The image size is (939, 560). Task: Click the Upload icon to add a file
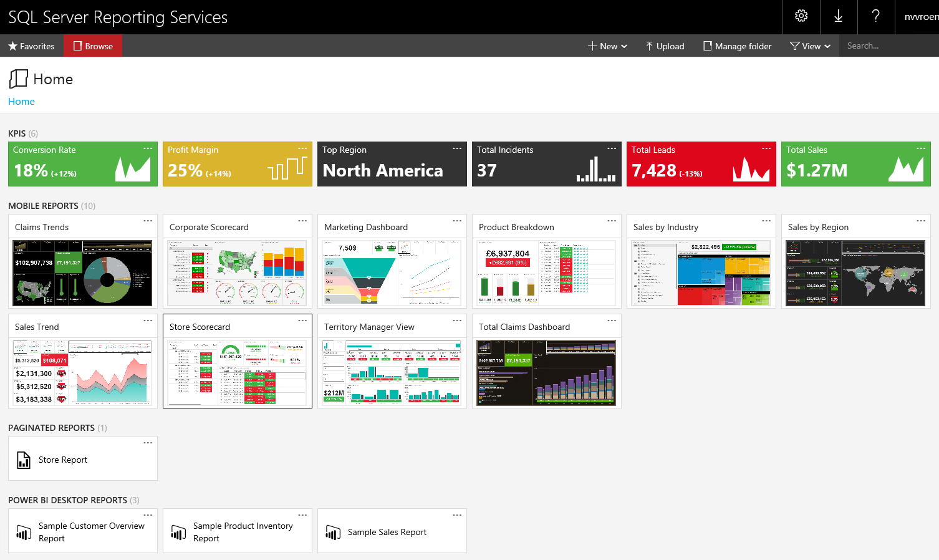coord(648,46)
